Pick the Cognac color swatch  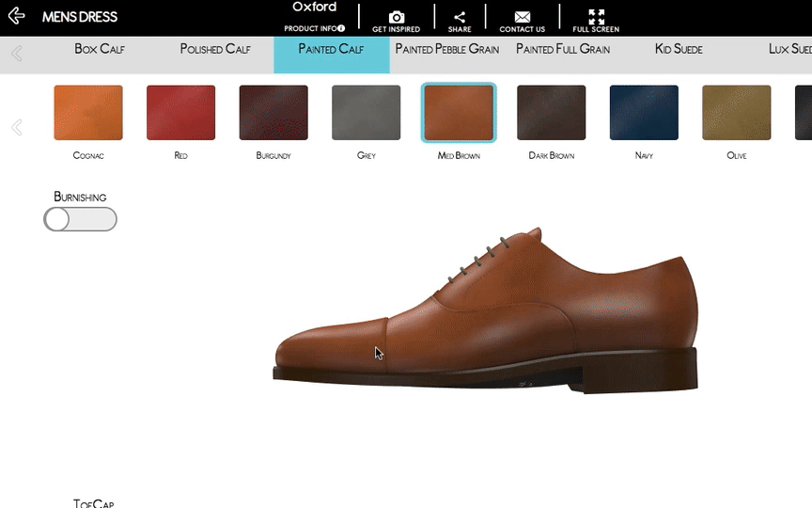click(88, 113)
